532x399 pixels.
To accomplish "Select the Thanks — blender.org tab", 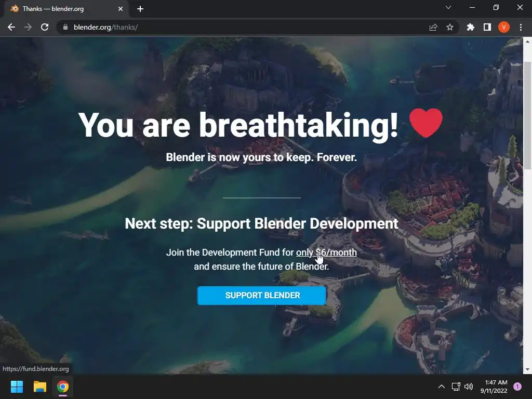I will 67,9.
